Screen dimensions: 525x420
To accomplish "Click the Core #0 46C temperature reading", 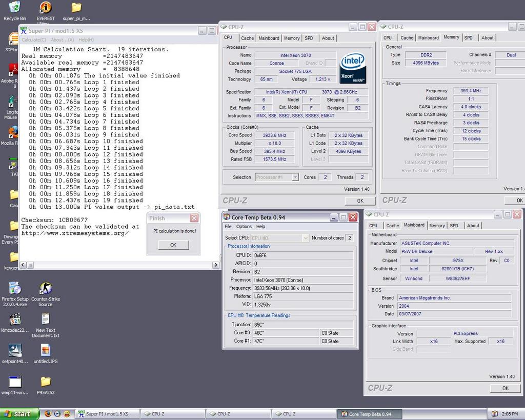I will coord(286,333).
